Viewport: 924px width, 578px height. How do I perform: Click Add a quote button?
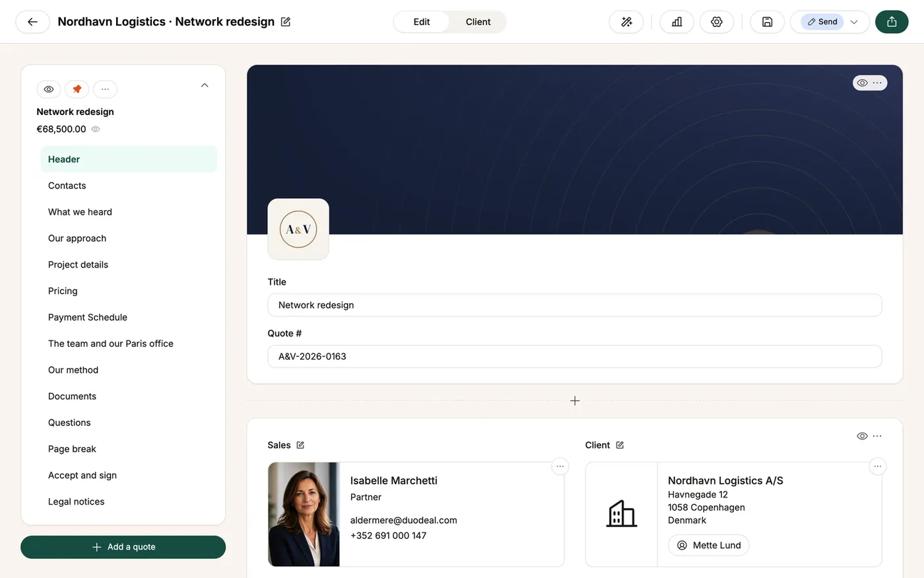click(x=123, y=547)
